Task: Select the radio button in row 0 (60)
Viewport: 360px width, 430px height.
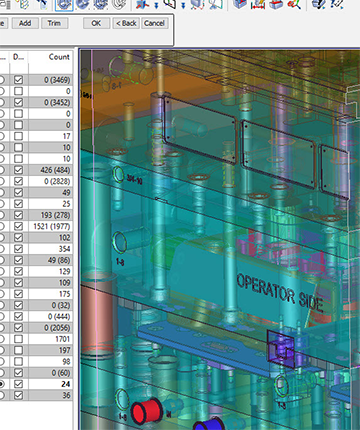Action: pos(2,373)
